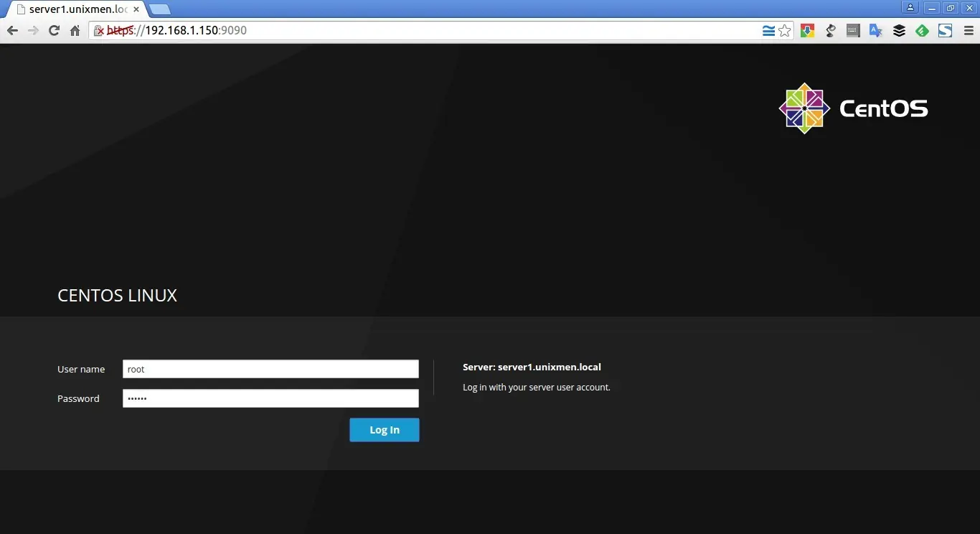
Task: Open the keyboard extension icon
Action: coord(853,31)
